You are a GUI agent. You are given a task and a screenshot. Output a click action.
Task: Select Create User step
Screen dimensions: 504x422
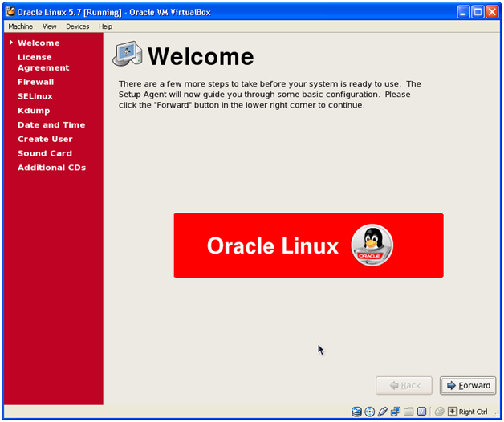[x=45, y=139]
